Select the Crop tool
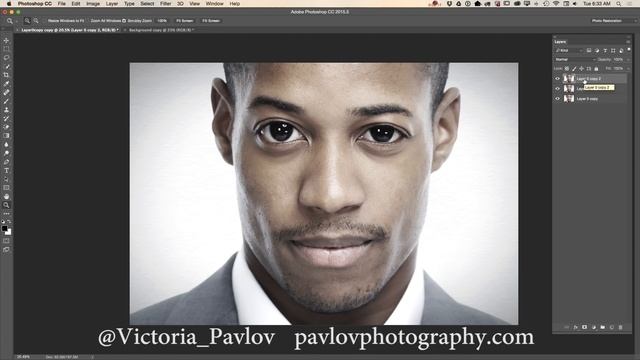Image resolution: width=640 pixels, height=360 pixels. click(6, 75)
